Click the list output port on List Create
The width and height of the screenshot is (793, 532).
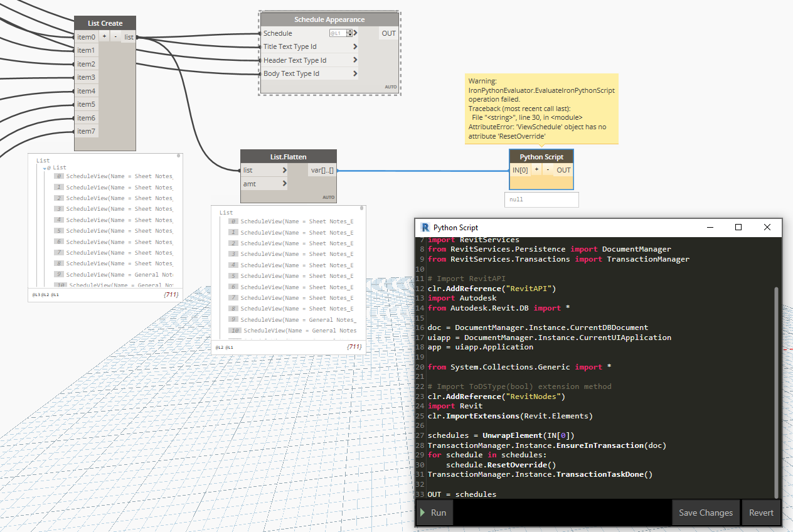pos(129,37)
